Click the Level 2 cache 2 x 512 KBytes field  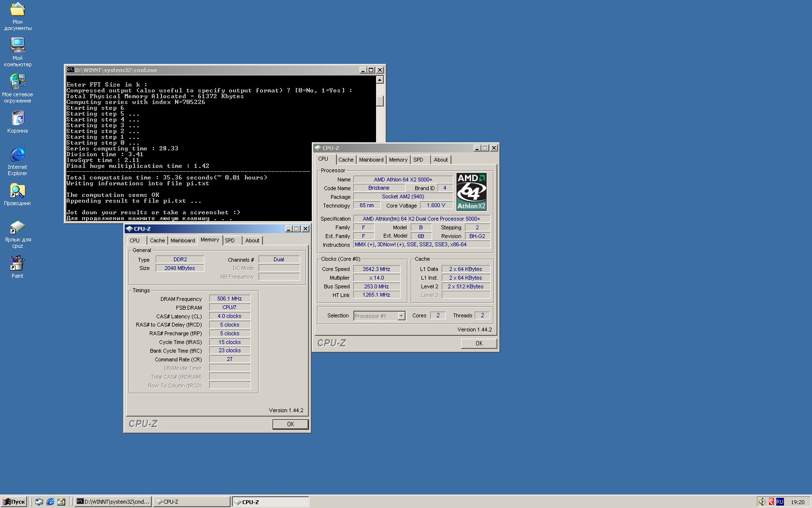coord(465,286)
